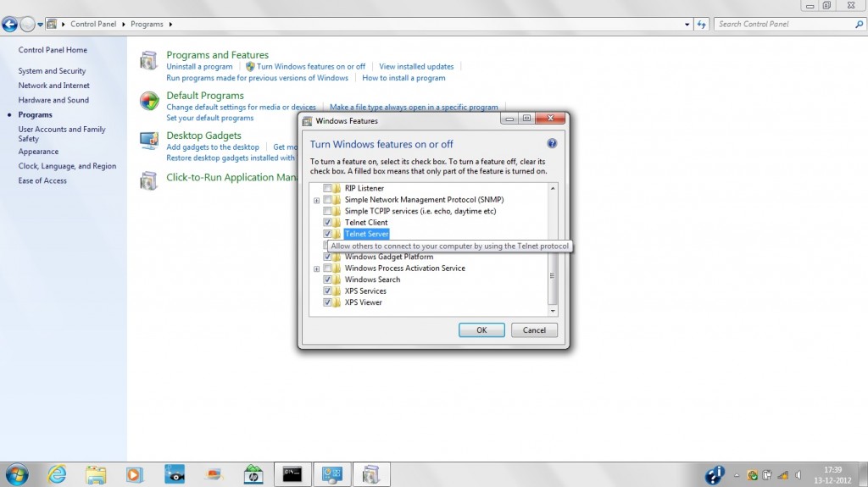Uncheck the XPS Viewer checkbox
Viewport: 868px width, 487px height.
click(327, 302)
